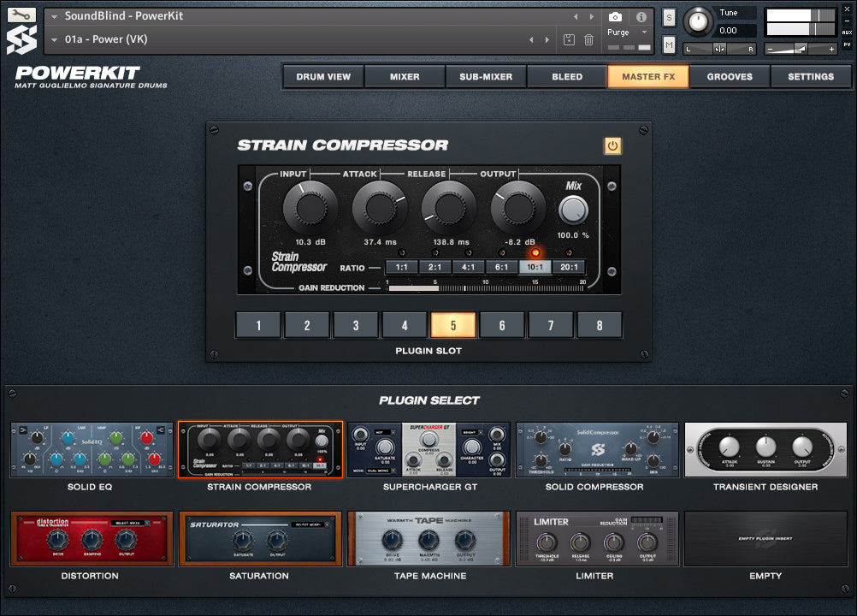The height and width of the screenshot is (616, 857).
Task: Set compressor ratio to 6:1
Action: point(502,267)
